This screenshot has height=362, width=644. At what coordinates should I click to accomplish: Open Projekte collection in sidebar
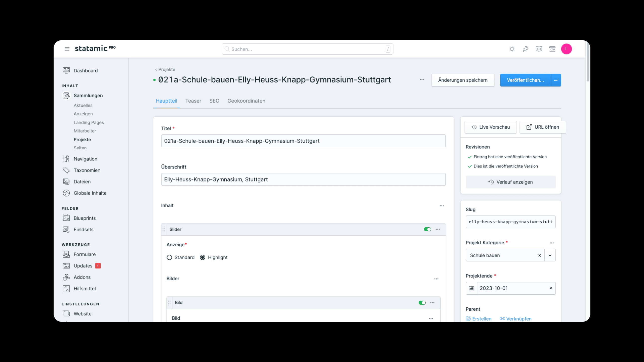(82, 140)
